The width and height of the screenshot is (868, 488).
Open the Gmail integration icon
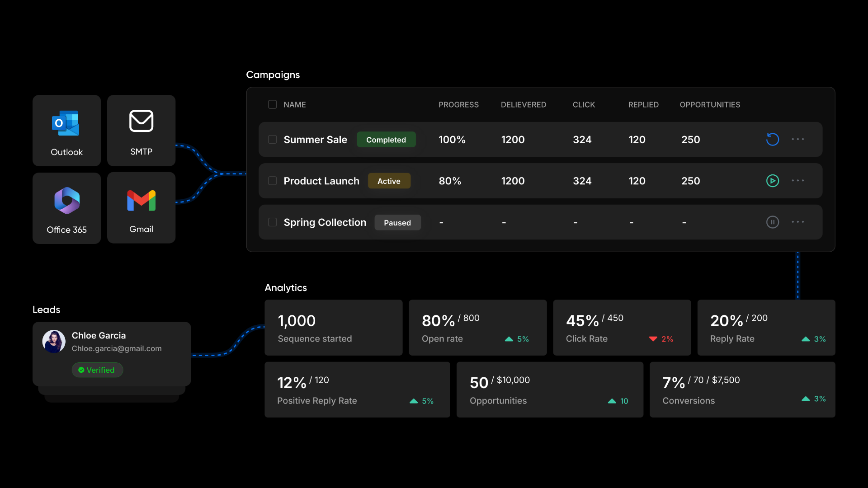(141, 201)
